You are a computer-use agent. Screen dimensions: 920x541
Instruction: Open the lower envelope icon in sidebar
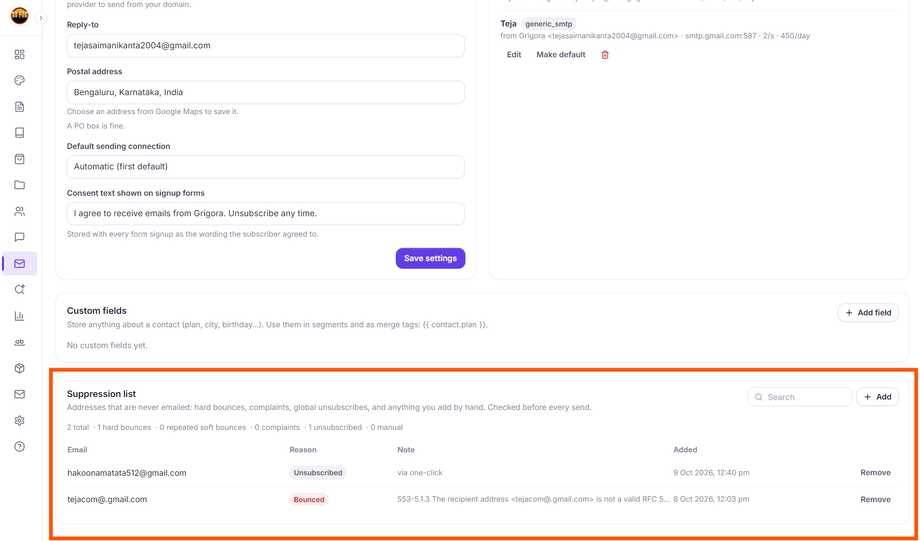click(19, 394)
